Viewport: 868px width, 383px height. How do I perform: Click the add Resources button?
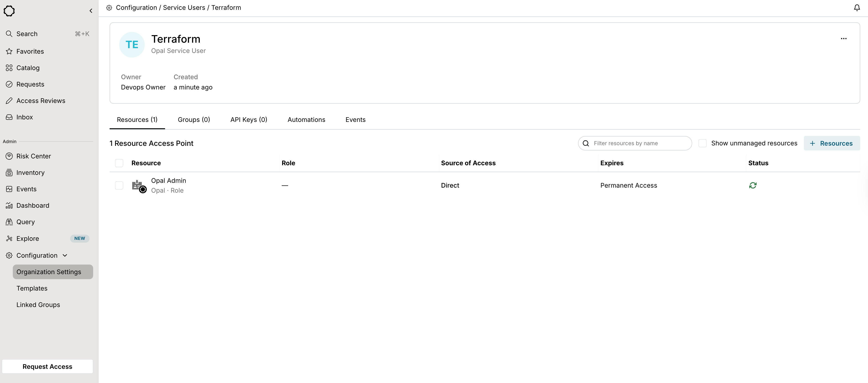(831, 143)
